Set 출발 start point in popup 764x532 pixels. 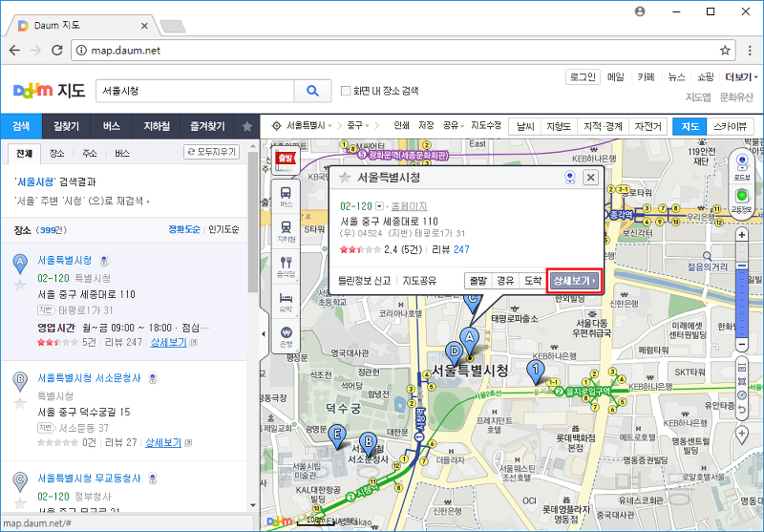click(x=478, y=281)
